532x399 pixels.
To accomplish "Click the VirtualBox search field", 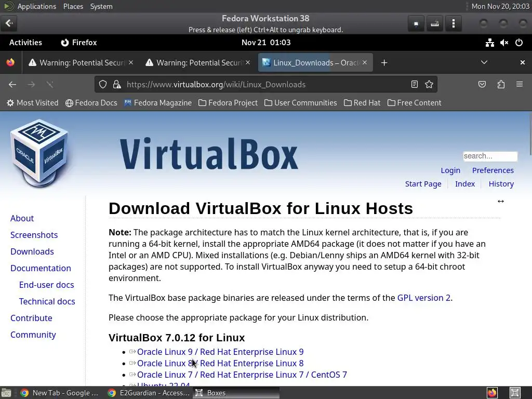I will click(490, 156).
